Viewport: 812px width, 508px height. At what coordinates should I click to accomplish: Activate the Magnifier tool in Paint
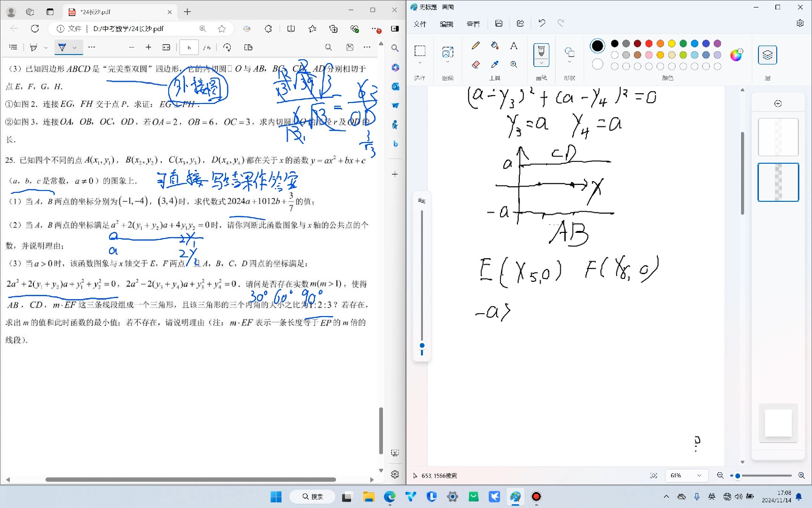pyautogui.click(x=514, y=64)
